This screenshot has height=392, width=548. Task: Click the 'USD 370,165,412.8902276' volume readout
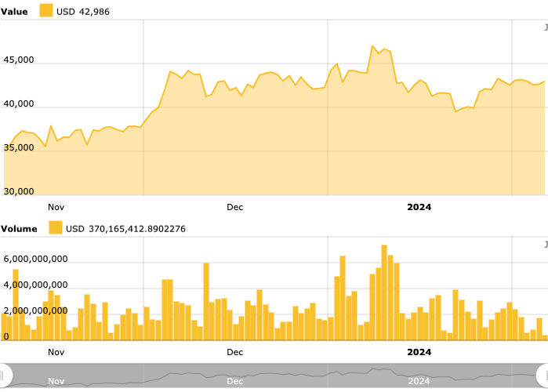point(125,229)
